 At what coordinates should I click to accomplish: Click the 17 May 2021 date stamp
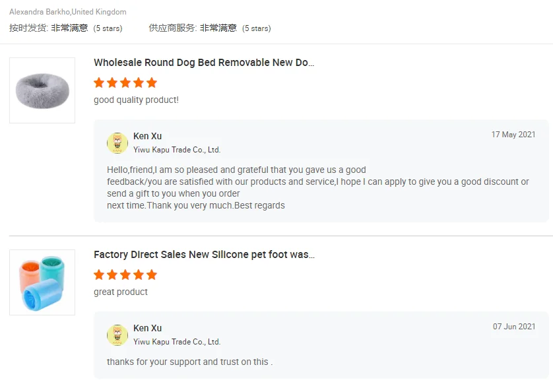click(x=513, y=135)
